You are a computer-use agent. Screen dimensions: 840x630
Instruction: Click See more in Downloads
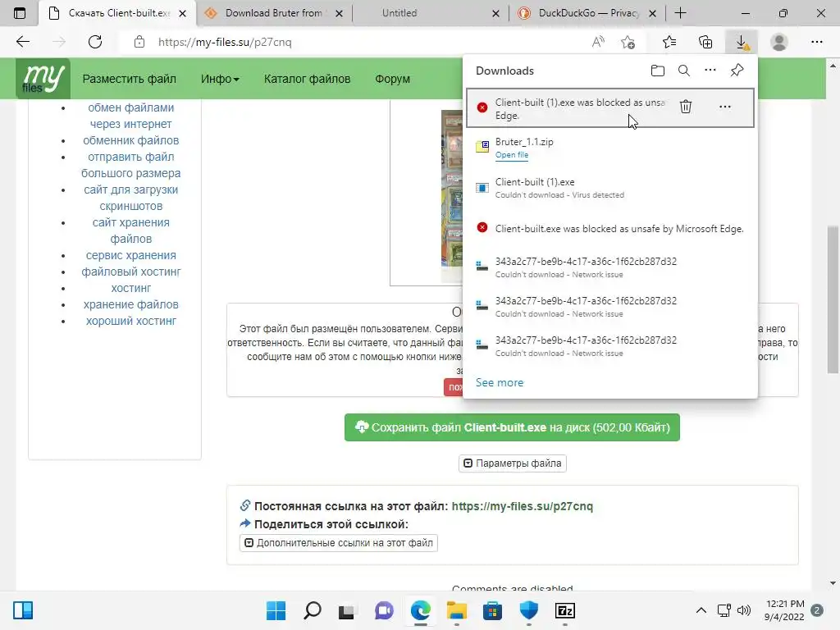(x=500, y=382)
